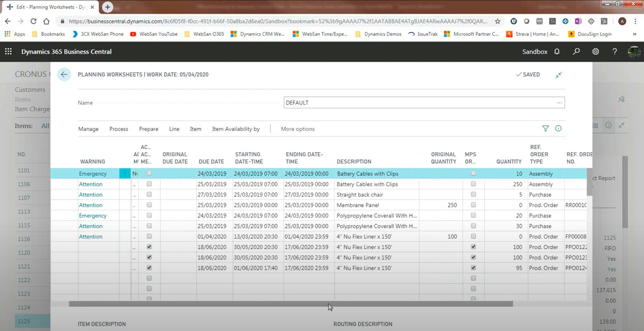Expand the bookmarks bar overflow chevron
Screen dimensions: 644x331
pyautogui.click(x=635, y=34)
